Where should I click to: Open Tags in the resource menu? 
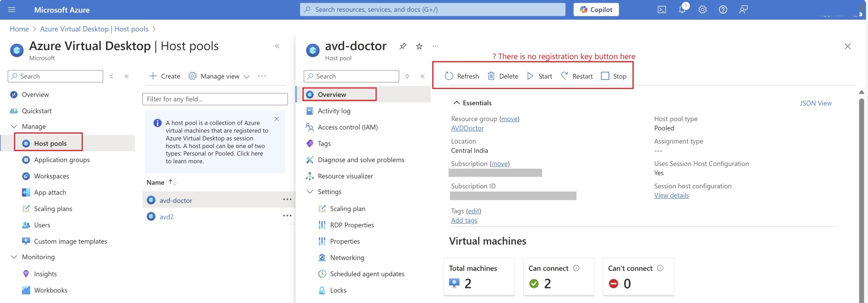click(x=324, y=144)
